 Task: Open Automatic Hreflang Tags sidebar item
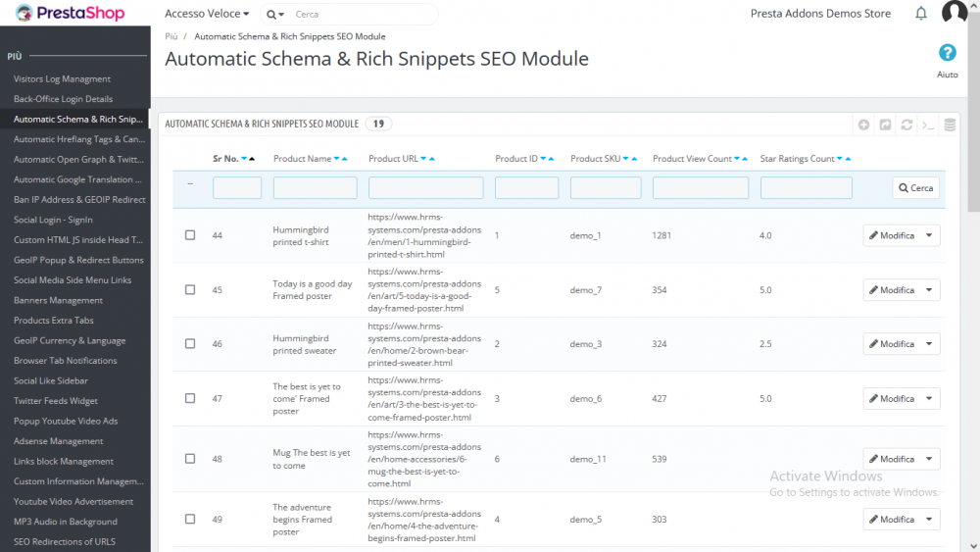tap(78, 139)
